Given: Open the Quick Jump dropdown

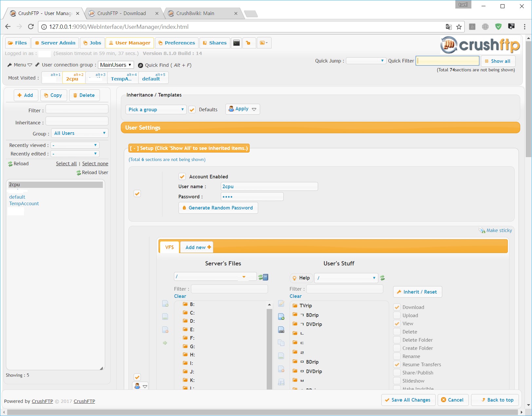Looking at the screenshot, I should pos(366,61).
